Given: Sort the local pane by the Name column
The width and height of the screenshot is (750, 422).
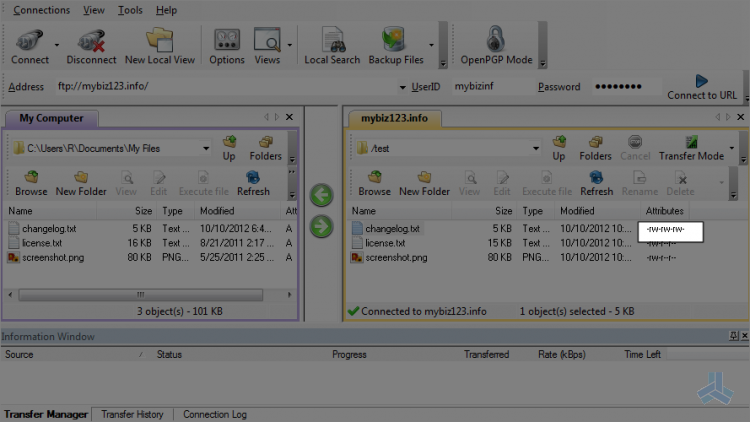Looking at the screenshot, I should tap(50, 211).
